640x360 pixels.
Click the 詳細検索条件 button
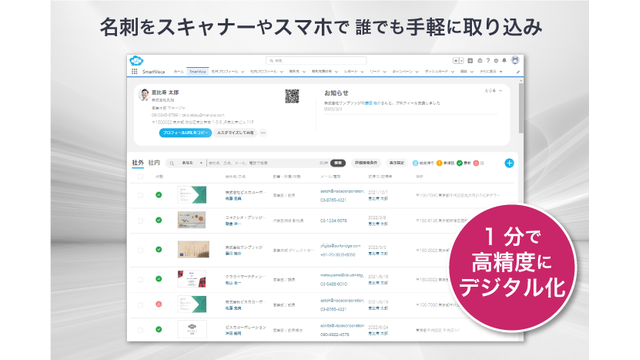point(366,163)
